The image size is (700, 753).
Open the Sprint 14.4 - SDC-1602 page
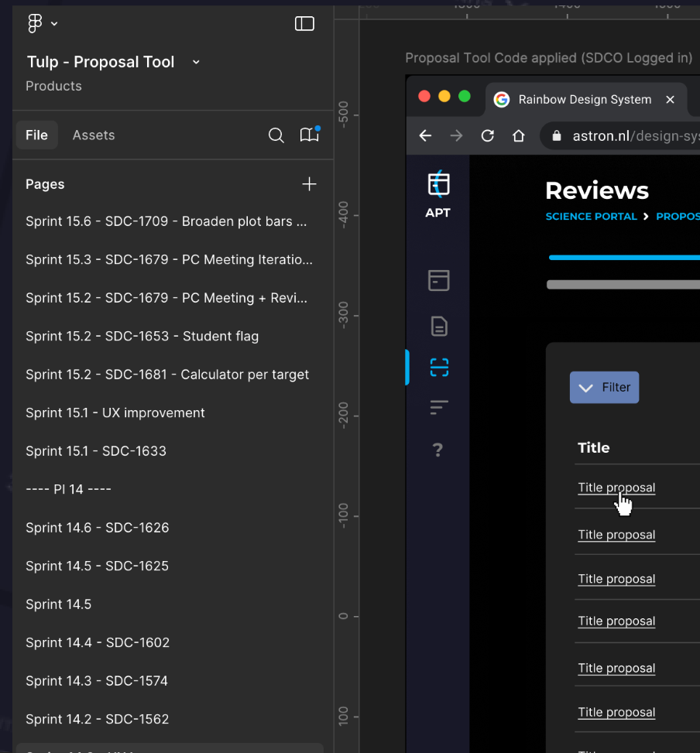tap(97, 642)
